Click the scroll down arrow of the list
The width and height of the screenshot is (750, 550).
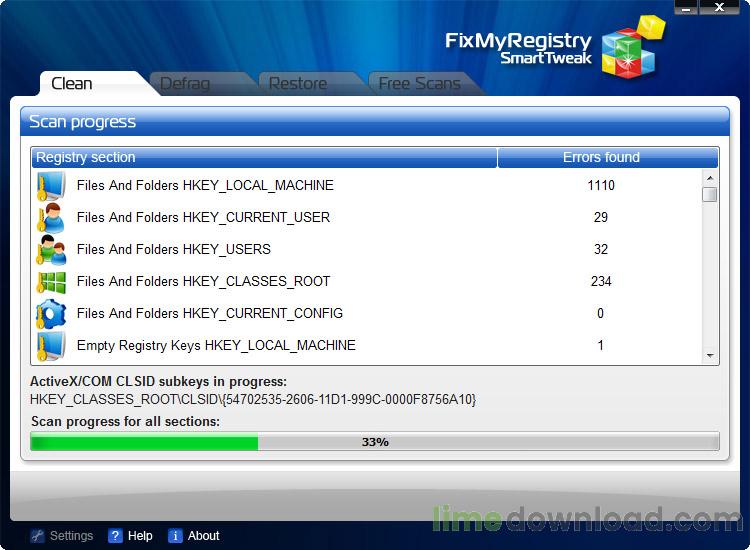pos(710,355)
